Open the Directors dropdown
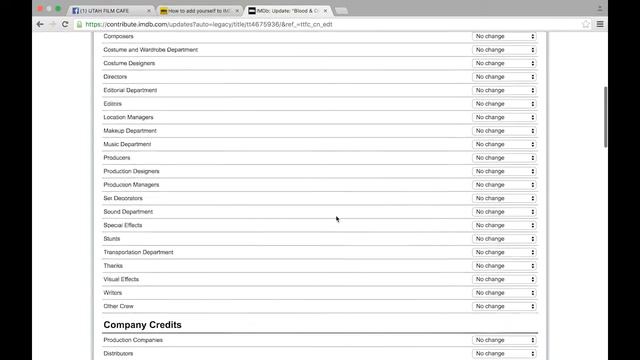The width and height of the screenshot is (640, 360). pyautogui.click(x=504, y=77)
